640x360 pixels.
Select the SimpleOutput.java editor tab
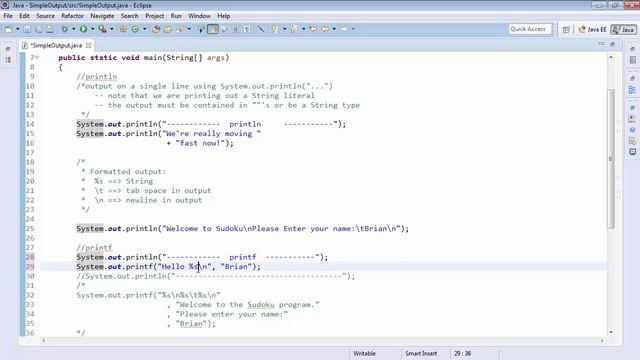click(x=56, y=45)
